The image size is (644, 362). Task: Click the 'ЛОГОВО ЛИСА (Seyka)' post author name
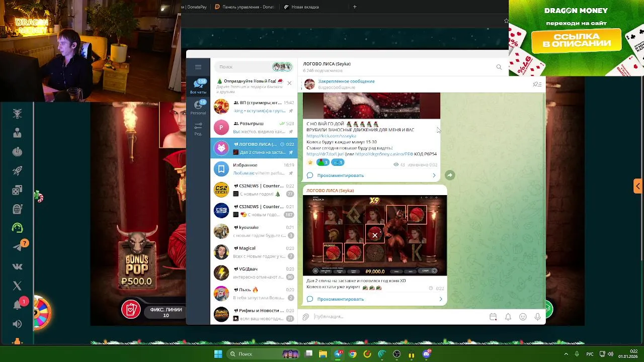pos(330,191)
